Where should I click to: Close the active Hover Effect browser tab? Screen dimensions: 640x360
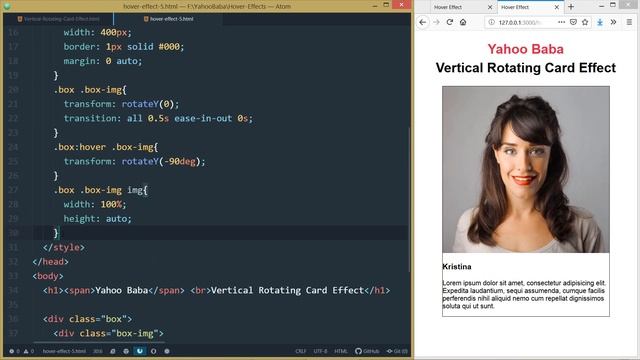pyautogui.click(x=556, y=7)
